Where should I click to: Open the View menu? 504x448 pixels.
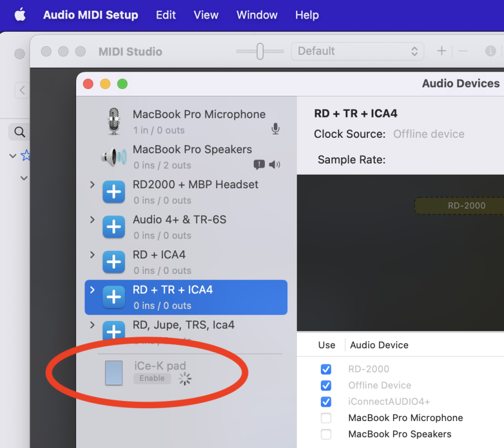tap(206, 15)
